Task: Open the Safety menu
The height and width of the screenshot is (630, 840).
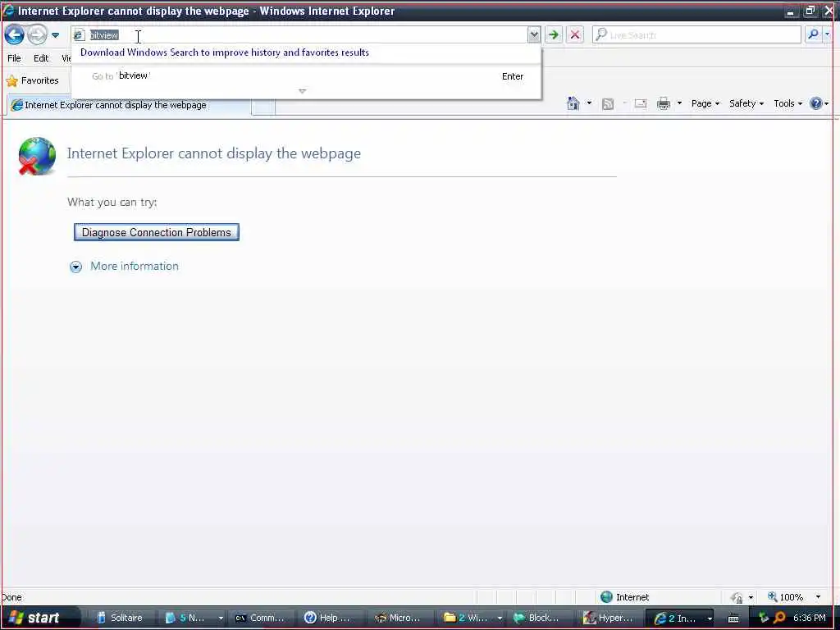Action: pos(746,103)
